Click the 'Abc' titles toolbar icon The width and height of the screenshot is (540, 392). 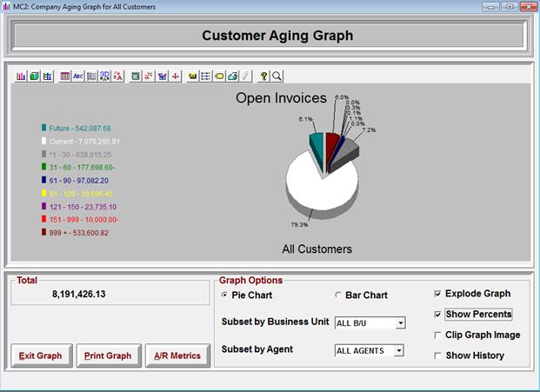(x=78, y=76)
